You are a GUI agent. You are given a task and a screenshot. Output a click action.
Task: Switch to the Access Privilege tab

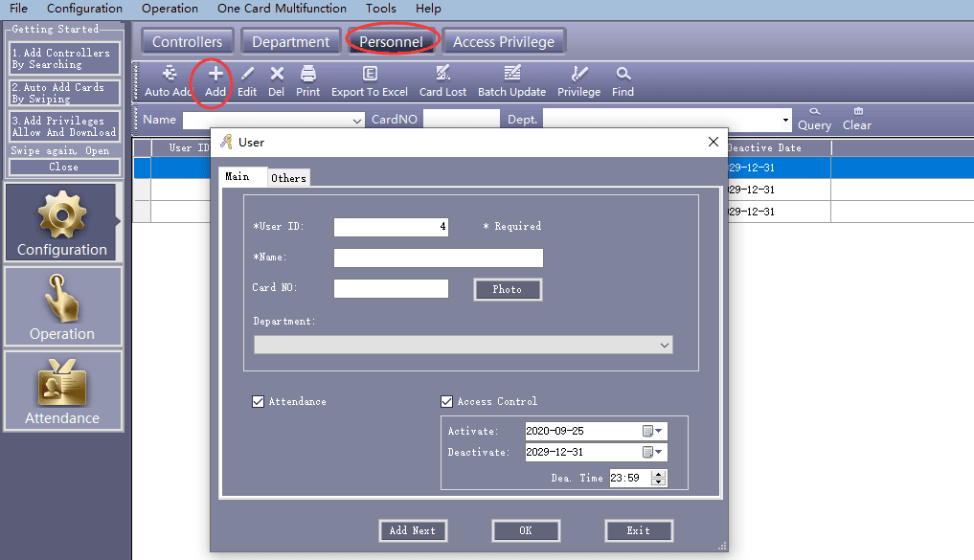tap(504, 41)
